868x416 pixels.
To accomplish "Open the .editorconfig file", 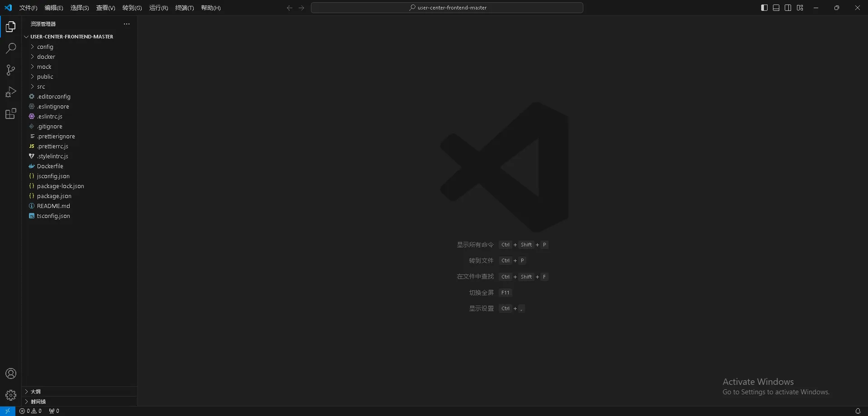I will click(80, 96).
